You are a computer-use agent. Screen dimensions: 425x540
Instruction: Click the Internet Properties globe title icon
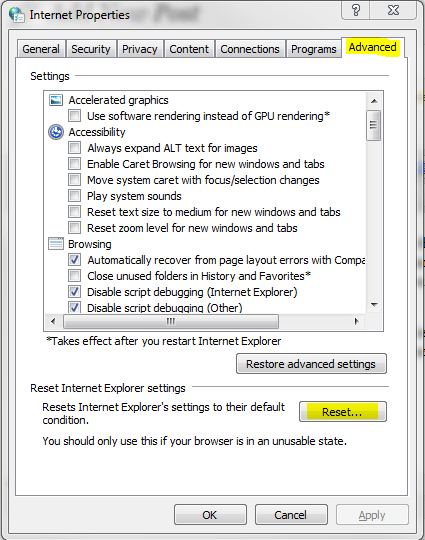click(17, 15)
